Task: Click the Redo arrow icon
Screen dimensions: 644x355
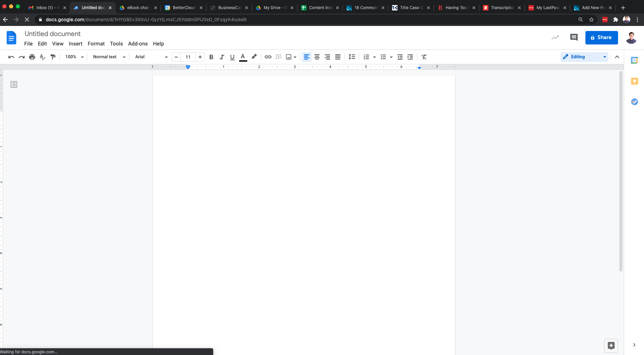Action: (22, 57)
